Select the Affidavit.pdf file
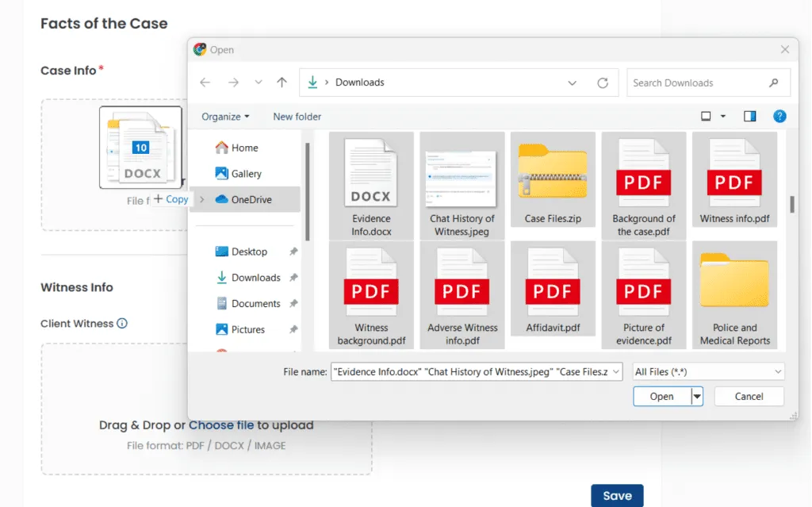 pyautogui.click(x=553, y=289)
